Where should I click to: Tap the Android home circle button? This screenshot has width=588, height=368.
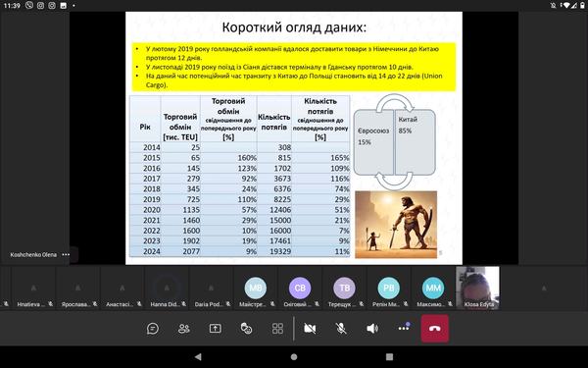294,357
